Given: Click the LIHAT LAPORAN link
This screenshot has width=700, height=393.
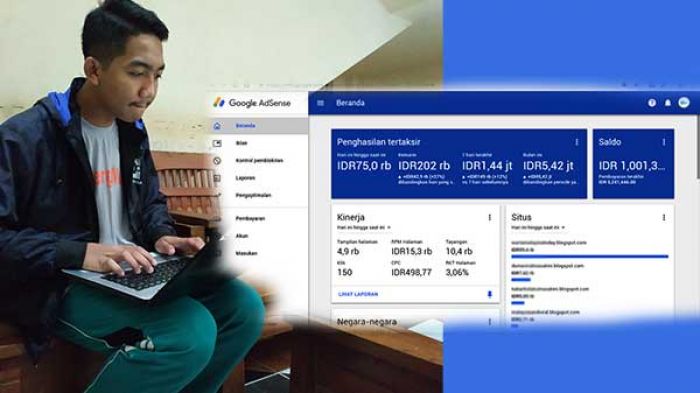Looking at the screenshot, I should click(358, 294).
